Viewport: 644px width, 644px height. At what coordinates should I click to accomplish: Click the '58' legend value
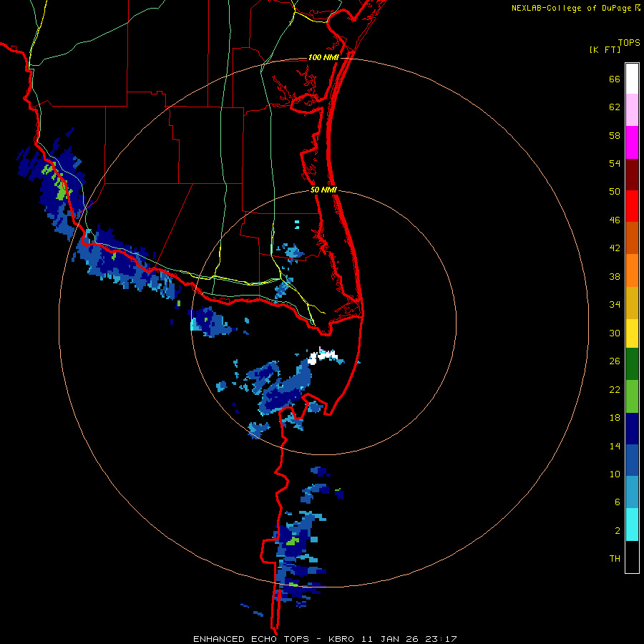(x=615, y=135)
